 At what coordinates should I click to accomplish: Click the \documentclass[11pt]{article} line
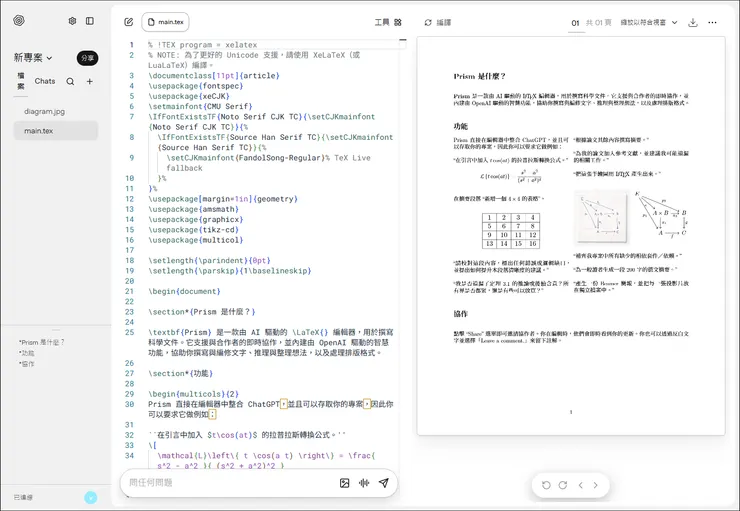pos(214,75)
